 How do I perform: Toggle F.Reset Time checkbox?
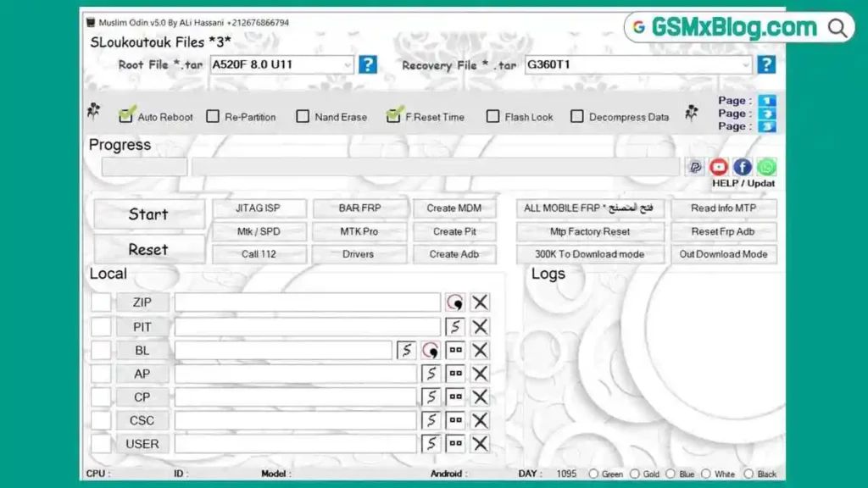click(x=394, y=115)
